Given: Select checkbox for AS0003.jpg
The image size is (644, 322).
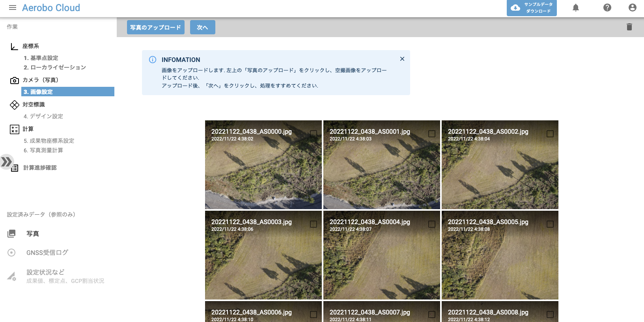Looking at the screenshot, I should 314,224.
